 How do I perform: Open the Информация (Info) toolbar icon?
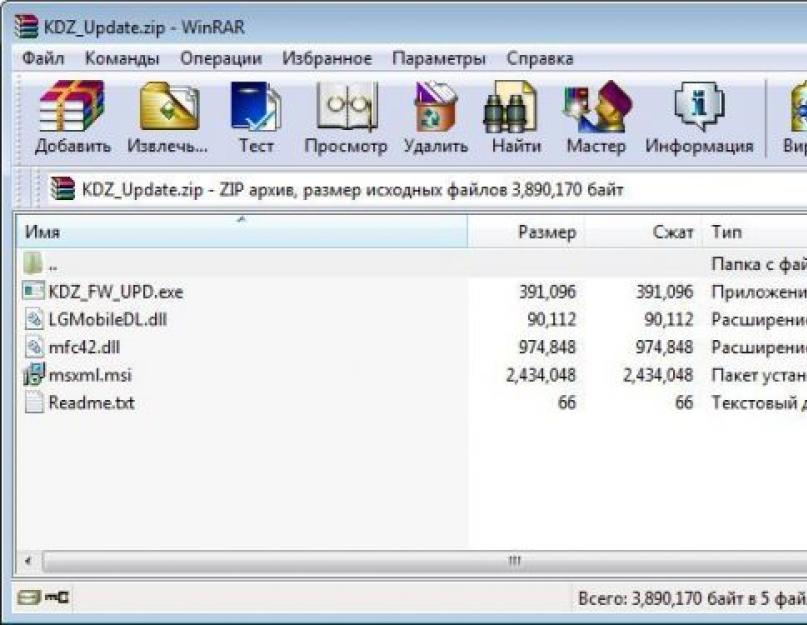tap(699, 106)
